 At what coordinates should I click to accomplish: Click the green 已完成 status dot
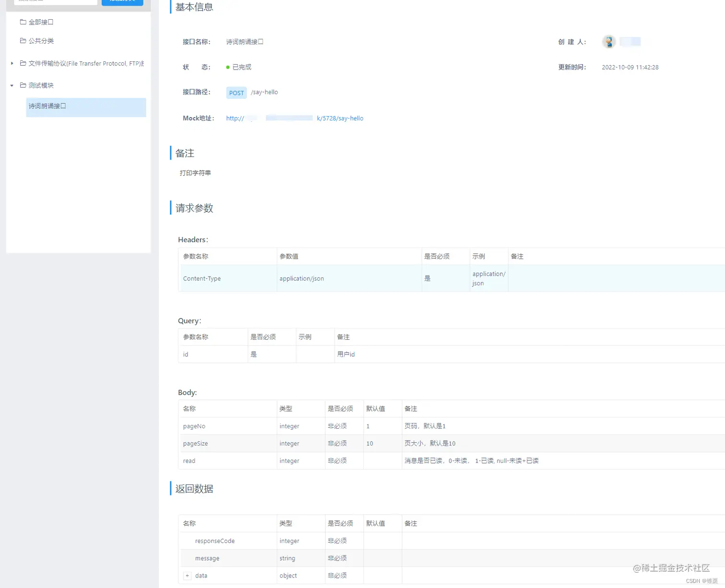tap(228, 67)
